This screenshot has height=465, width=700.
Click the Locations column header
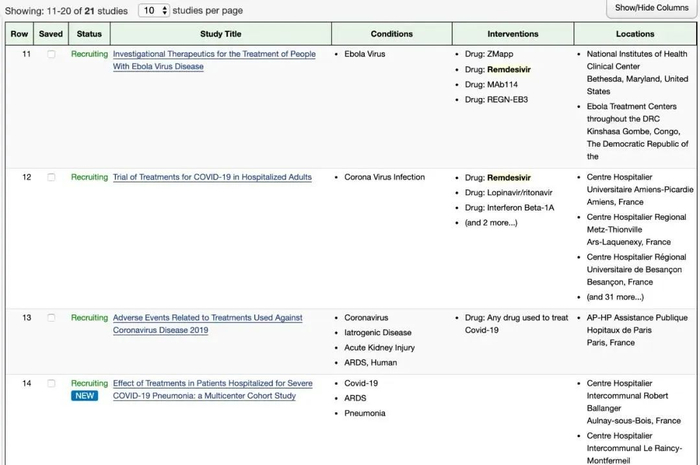(x=636, y=34)
